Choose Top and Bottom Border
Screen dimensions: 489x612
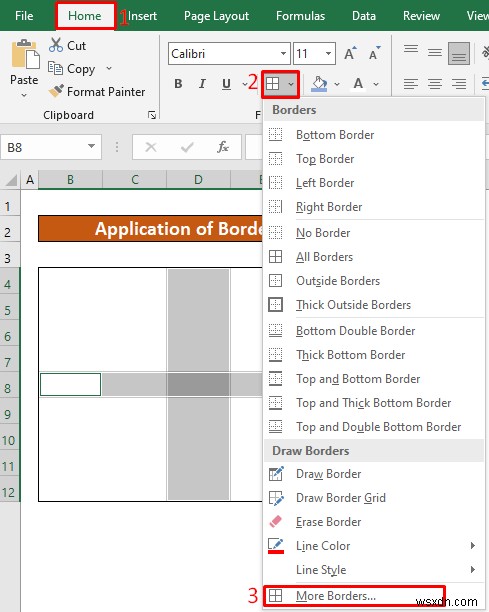(373, 379)
